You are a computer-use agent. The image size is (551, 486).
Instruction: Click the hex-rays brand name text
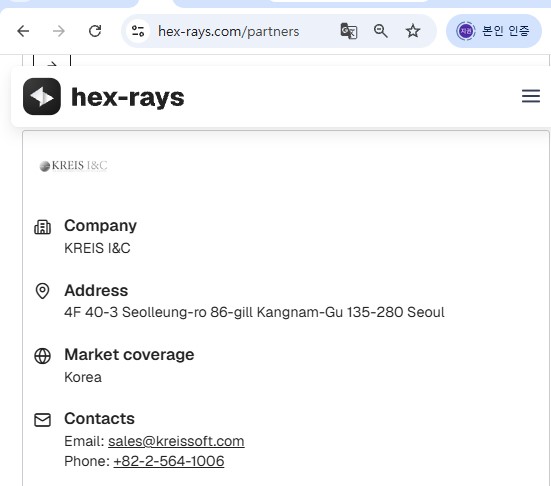tap(128, 97)
